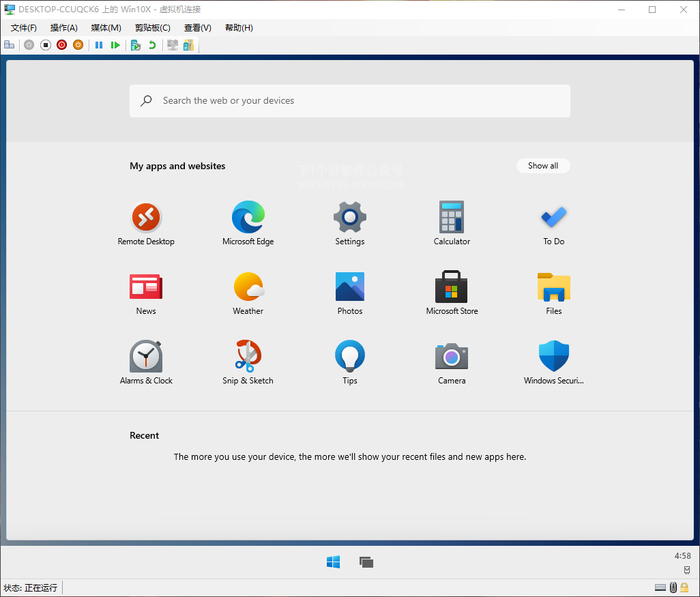Image resolution: width=700 pixels, height=597 pixels.
Task: Click the gray Start VM toolbar icon
Action: (29, 45)
